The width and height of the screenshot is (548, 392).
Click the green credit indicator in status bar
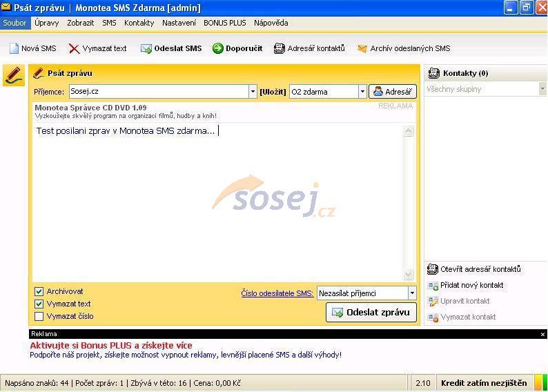pyautogui.click(x=545, y=383)
